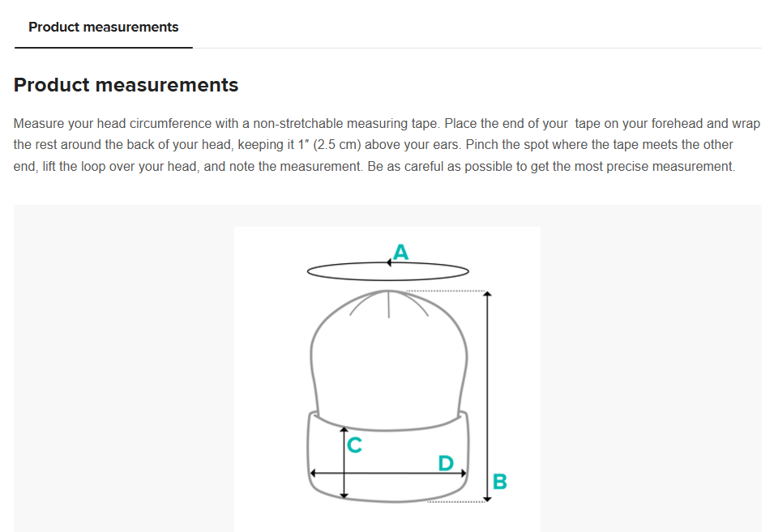Click the arrowhead on the circumference ellipse
Image resolution: width=774 pixels, height=532 pixels.
pos(389,263)
